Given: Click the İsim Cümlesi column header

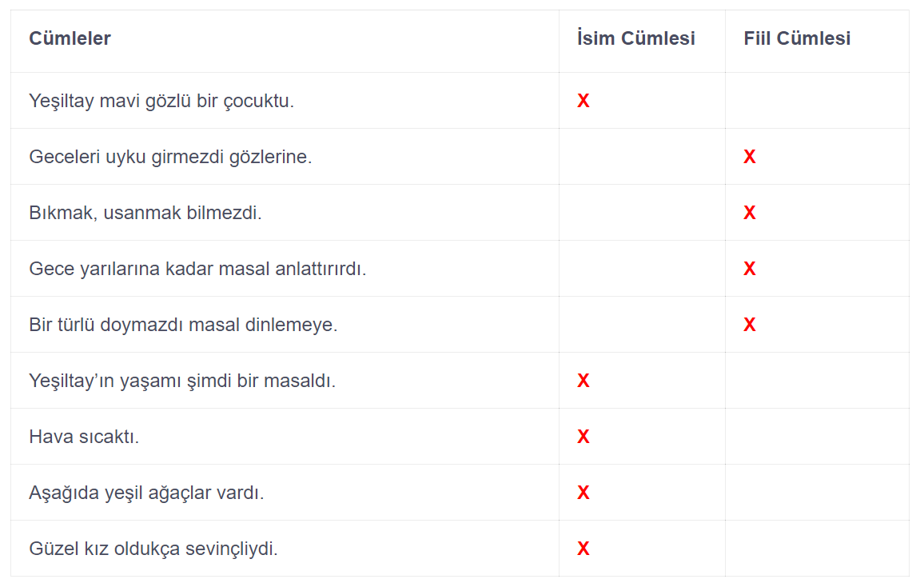Looking at the screenshot, I should (x=635, y=38).
